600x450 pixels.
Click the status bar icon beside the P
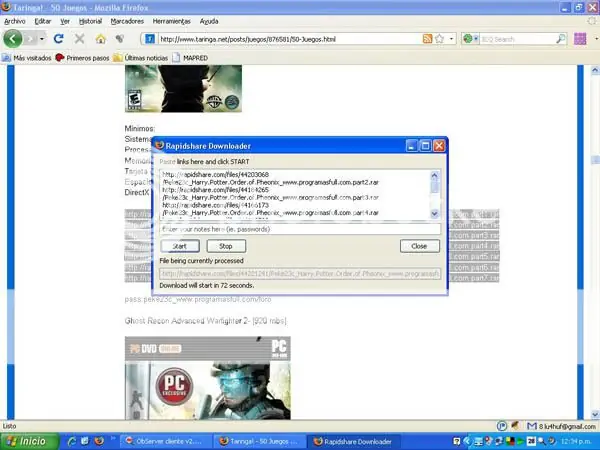point(515,426)
